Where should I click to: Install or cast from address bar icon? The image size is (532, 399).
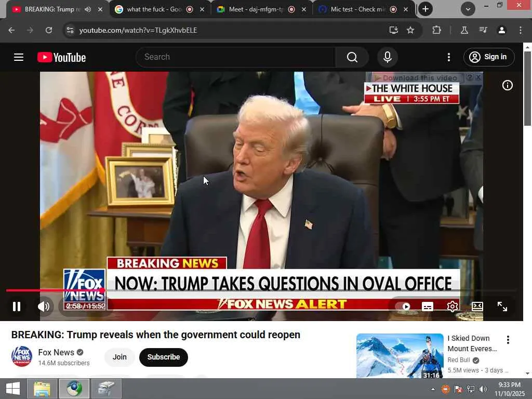click(394, 30)
